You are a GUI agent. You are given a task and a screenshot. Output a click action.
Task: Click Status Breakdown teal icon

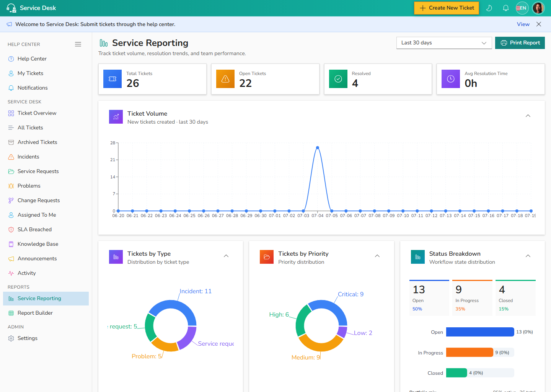(x=418, y=257)
